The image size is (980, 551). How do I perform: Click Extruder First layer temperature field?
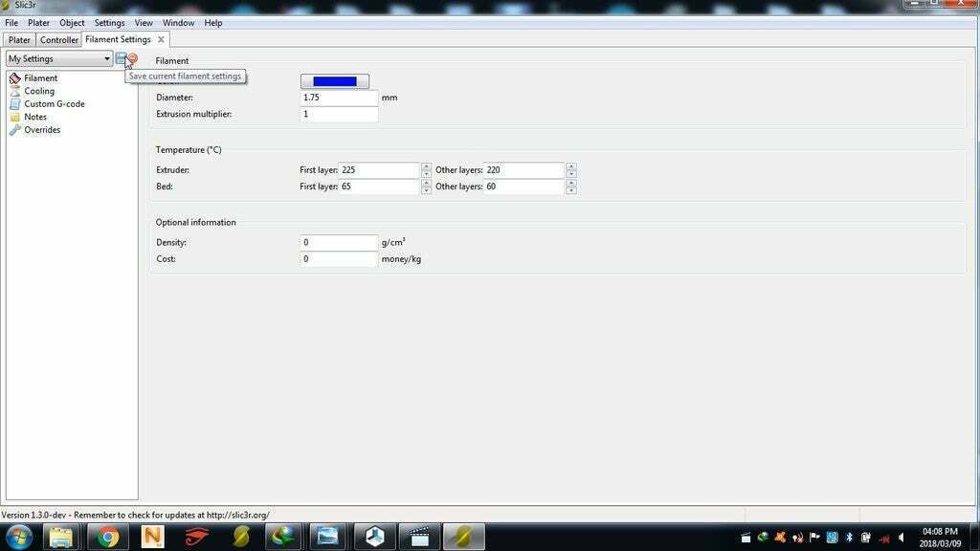pyautogui.click(x=379, y=170)
